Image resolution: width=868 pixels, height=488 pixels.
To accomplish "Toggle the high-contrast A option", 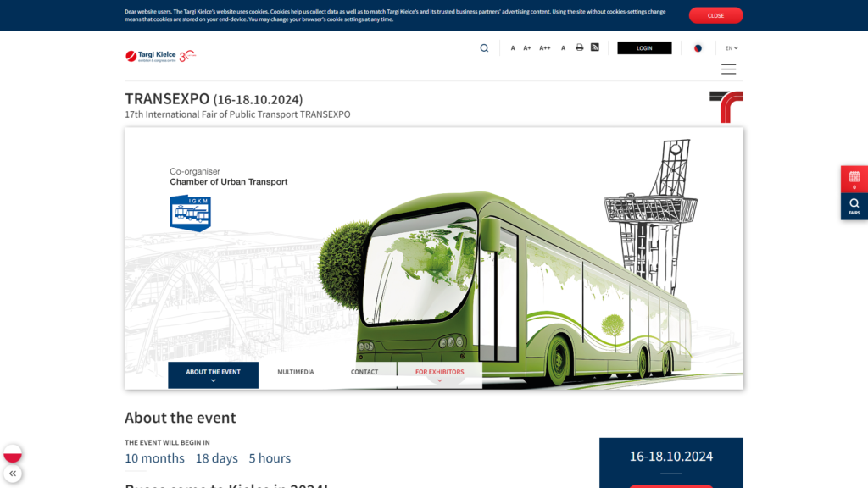I will pos(563,48).
